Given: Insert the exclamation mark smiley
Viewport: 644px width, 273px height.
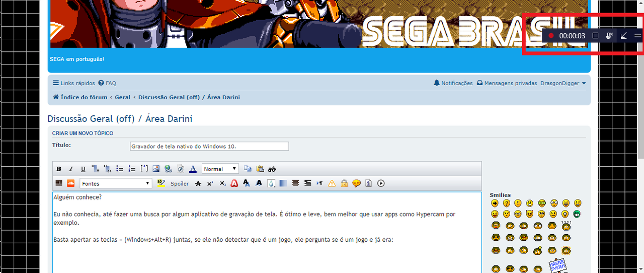Looking at the screenshot, I should tap(518, 203).
